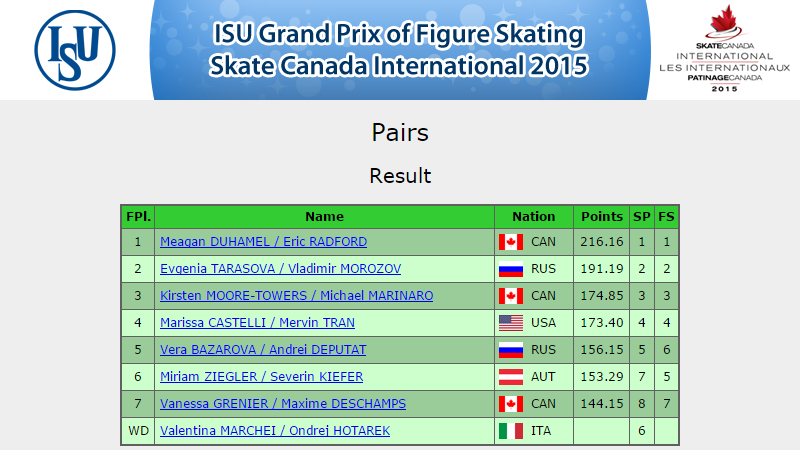Follow the Marissa CASTELLI / Mervin TRAN link
This screenshot has height=450, width=800.
[x=258, y=323]
